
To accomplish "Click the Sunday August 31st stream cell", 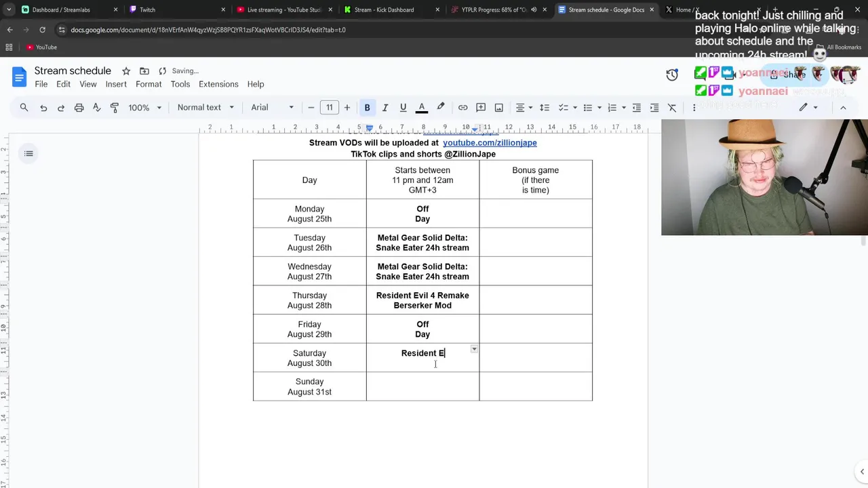I will click(422, 386).
